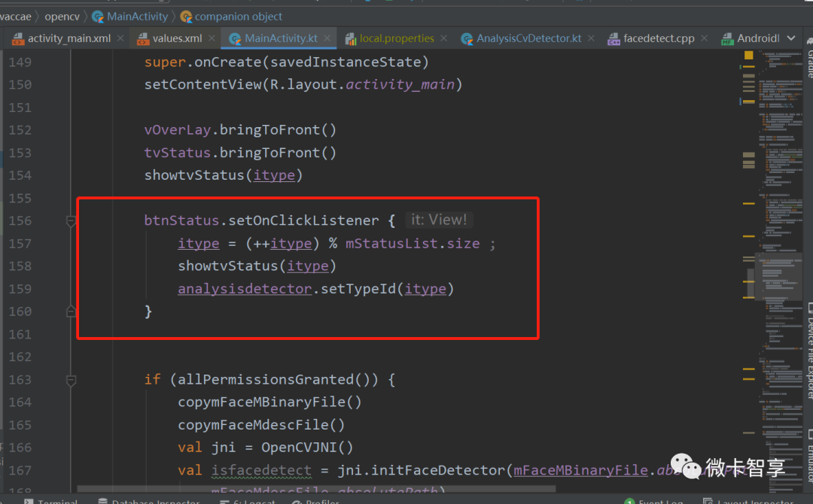
Task: Open the Layout Inspector
Action: (748, 501)
